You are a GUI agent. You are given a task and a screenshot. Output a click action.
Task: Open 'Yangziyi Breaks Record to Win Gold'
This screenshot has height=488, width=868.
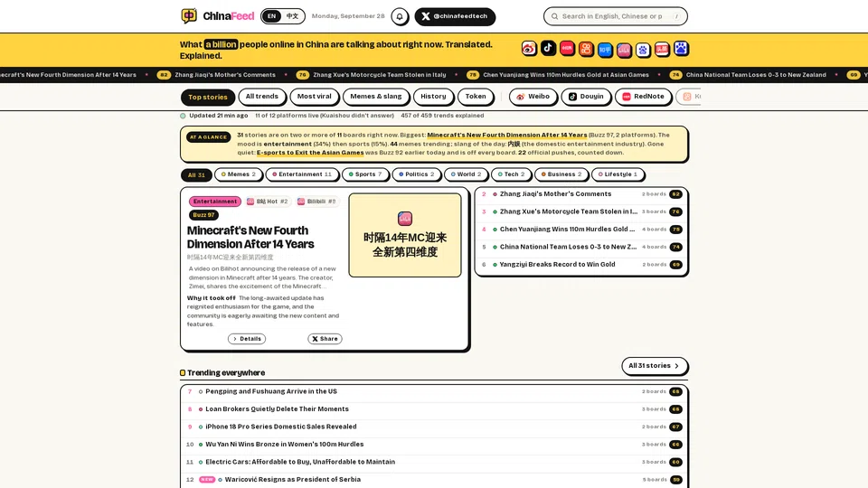click(x=581, y=265)
